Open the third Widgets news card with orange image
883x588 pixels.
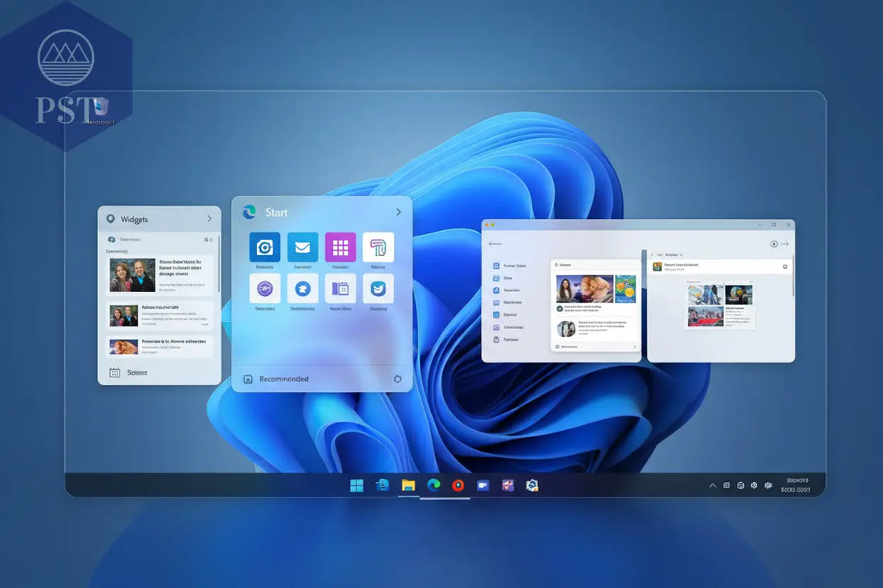pos(160,347)
